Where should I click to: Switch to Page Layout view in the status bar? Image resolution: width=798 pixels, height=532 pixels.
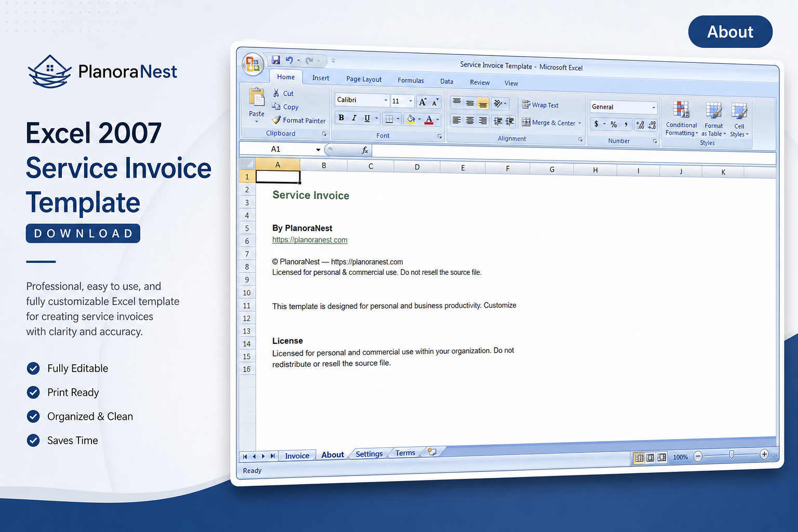pyautogui.click(x=650, y=458)
